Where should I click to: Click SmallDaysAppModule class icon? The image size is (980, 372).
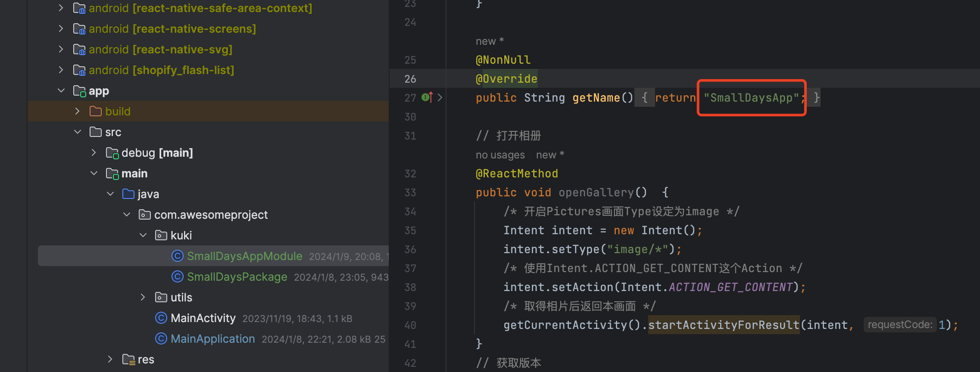[178, 256]
